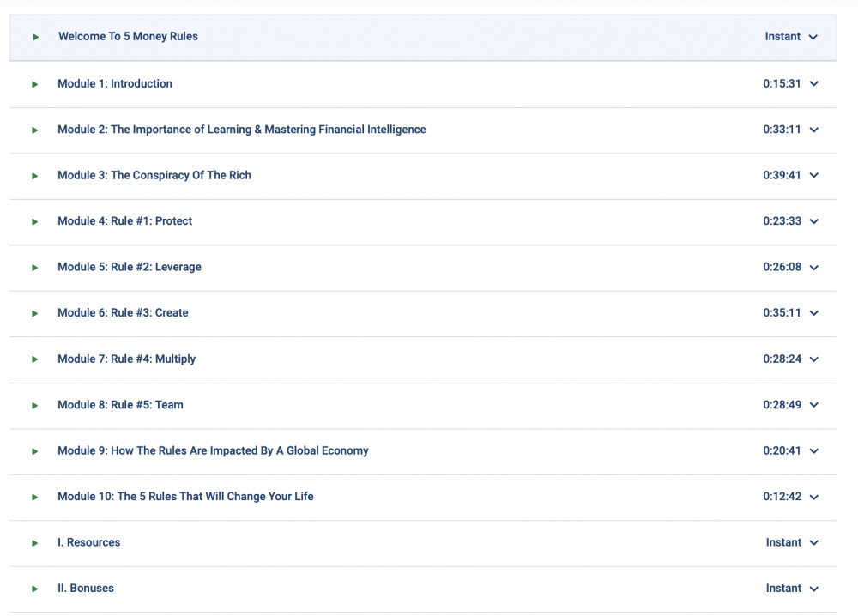The width and height of the screenshot is (858, 616).
Task: Click the 0:39:41 duration for Module 3
Action: coord(782,176)
